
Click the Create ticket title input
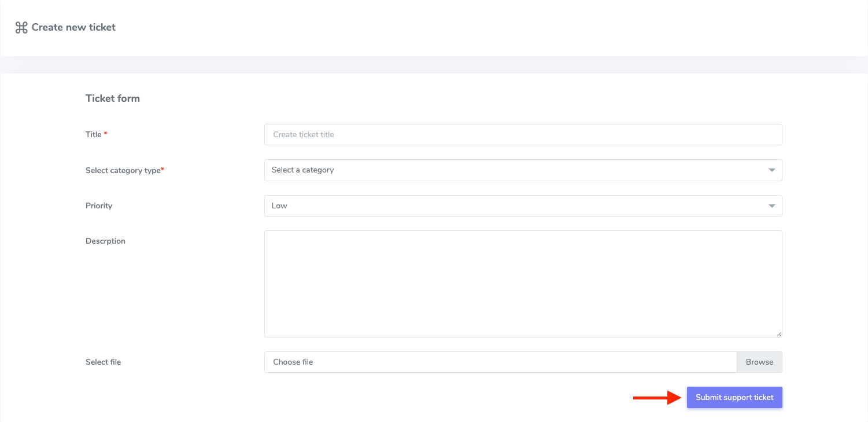click(x=520, y=134)
